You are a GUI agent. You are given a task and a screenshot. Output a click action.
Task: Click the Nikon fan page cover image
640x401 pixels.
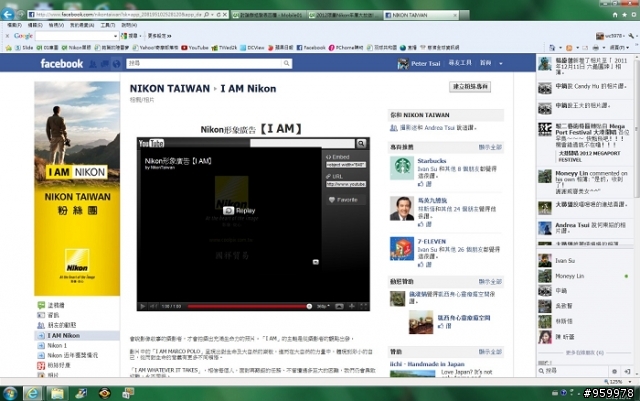click(x=77, y=188)
